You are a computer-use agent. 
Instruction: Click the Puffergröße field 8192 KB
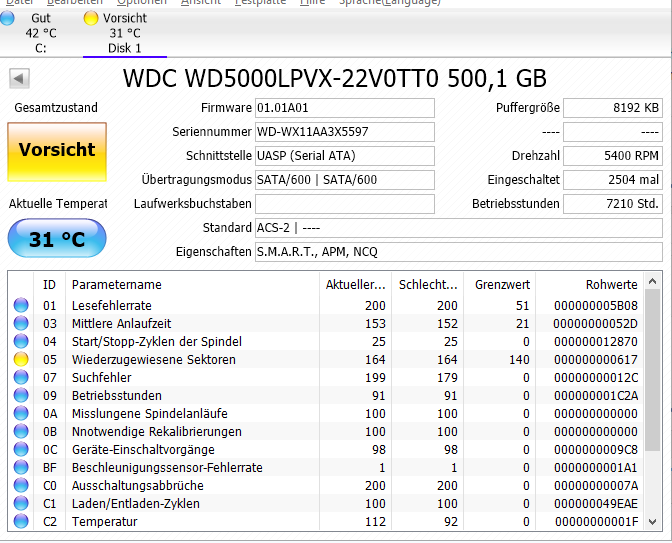612,108
